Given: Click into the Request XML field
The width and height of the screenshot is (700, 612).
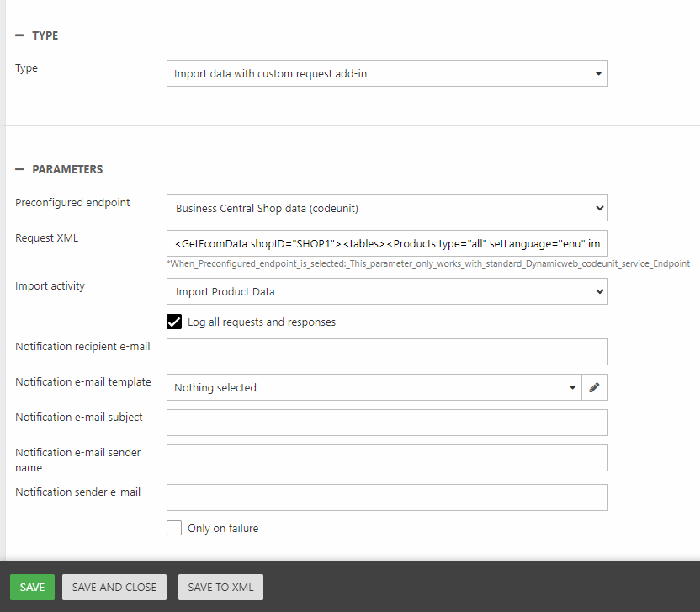Looking at the screenshot, I should (387, 243).
